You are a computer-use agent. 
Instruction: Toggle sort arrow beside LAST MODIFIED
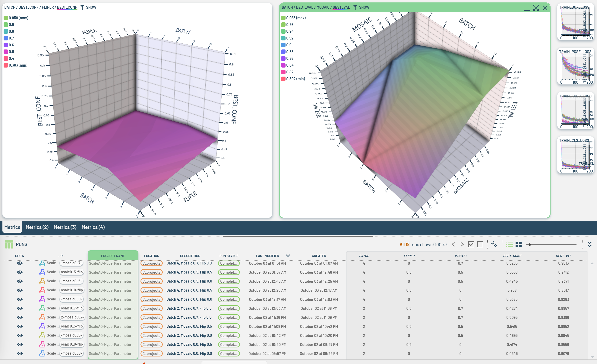tap(288, 256)
